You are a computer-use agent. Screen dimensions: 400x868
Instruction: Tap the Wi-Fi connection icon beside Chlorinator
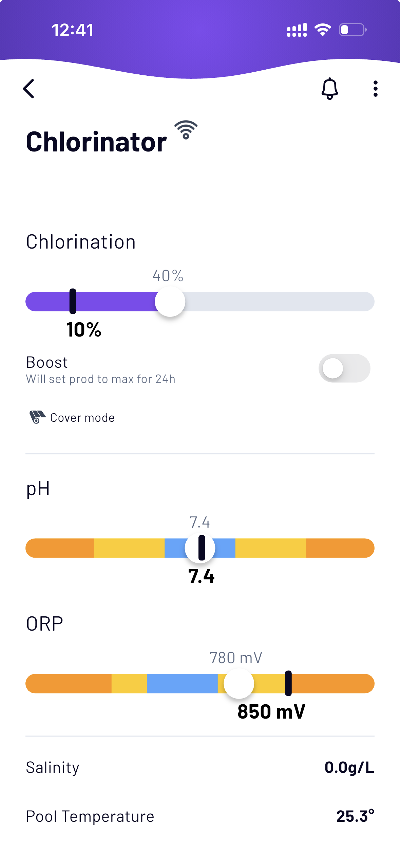click(x=186, y=130)
